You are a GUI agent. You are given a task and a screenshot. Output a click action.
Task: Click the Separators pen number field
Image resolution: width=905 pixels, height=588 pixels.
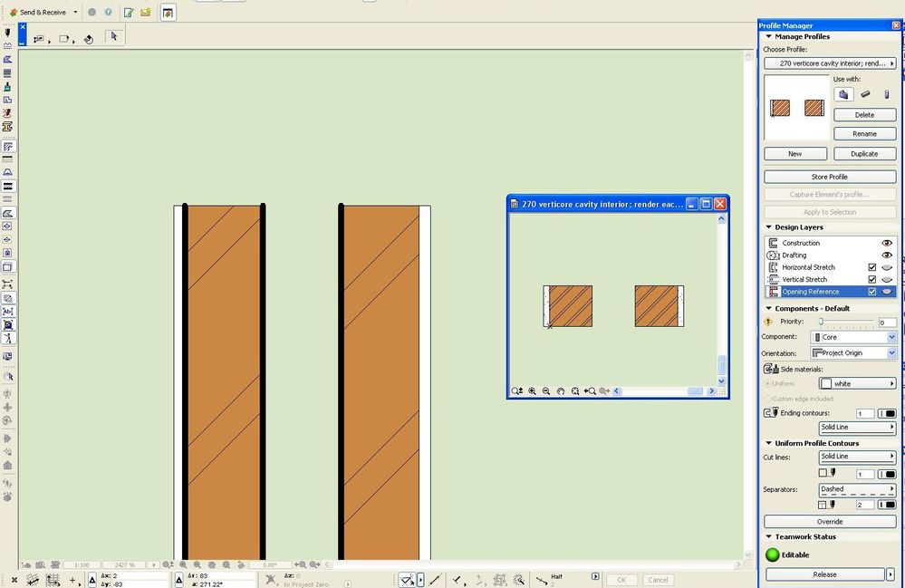pyautogui.click(x=865, y=505)
